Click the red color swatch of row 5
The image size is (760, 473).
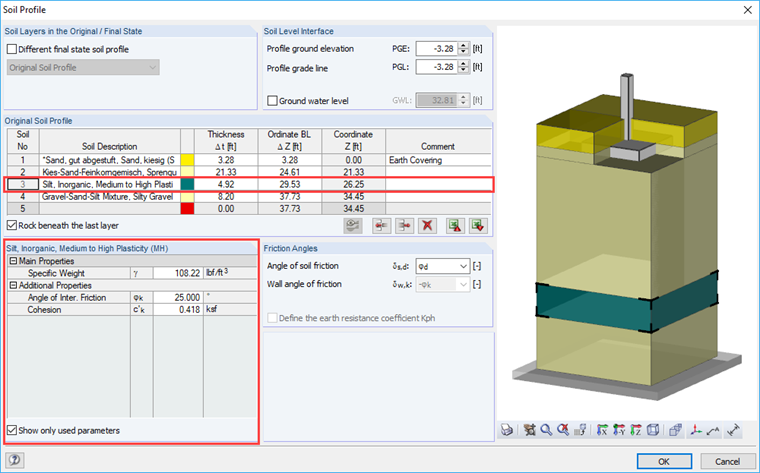pyautogui.click(x=187, y=208)
